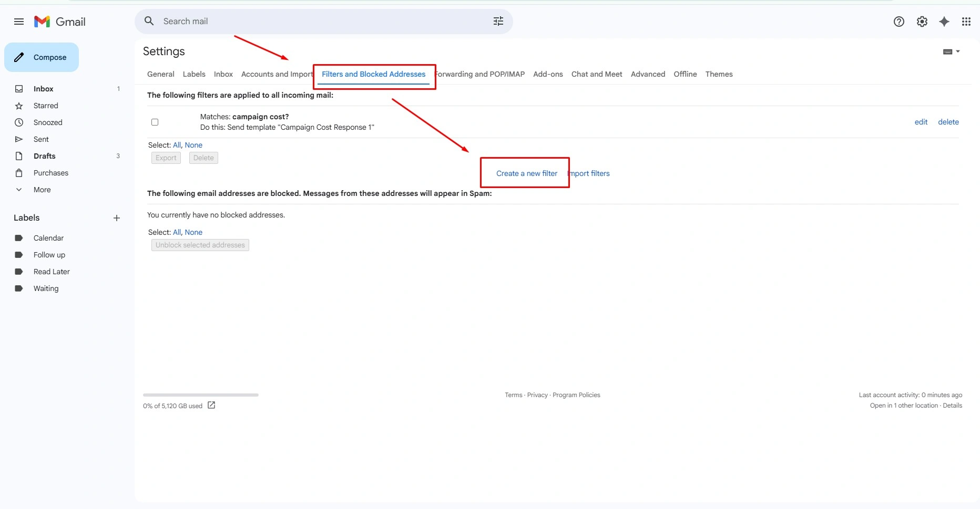
Task: Switch to the Advanced tab
Action: pyautogui.click(x=648, y=74)
